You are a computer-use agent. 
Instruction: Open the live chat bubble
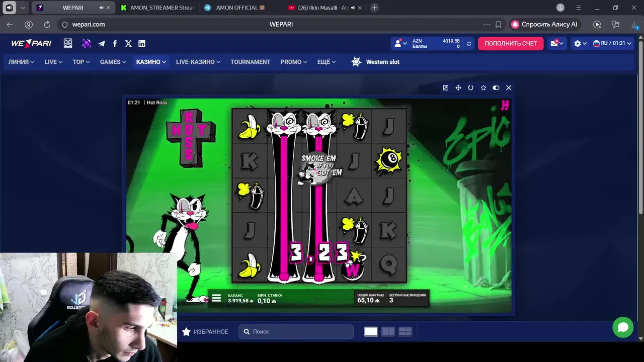click(623, 327)
